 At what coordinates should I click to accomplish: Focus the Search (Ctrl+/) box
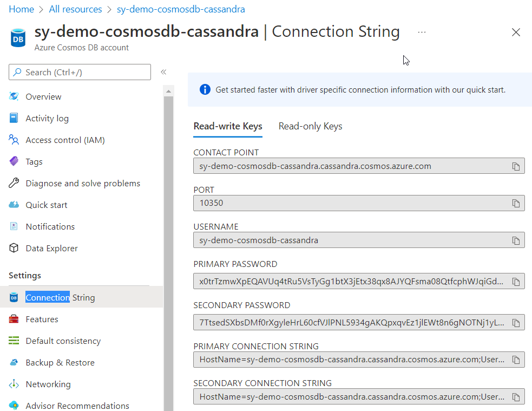(80, 72)
